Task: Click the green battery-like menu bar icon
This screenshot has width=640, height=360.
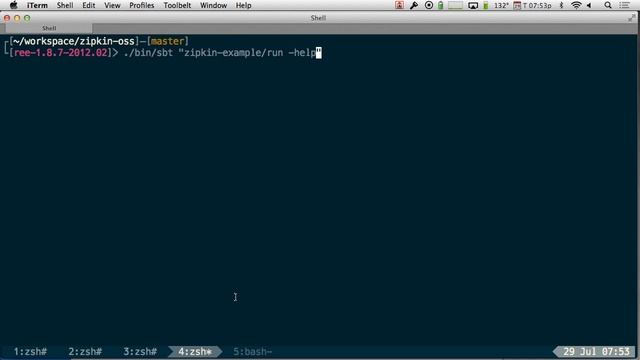Action: click(441, 5)
